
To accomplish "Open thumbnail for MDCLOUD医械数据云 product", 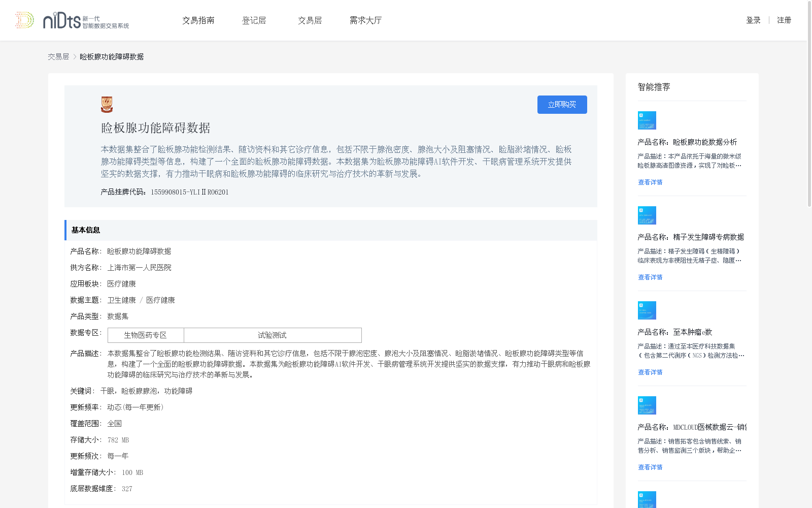I will (647, 405).
